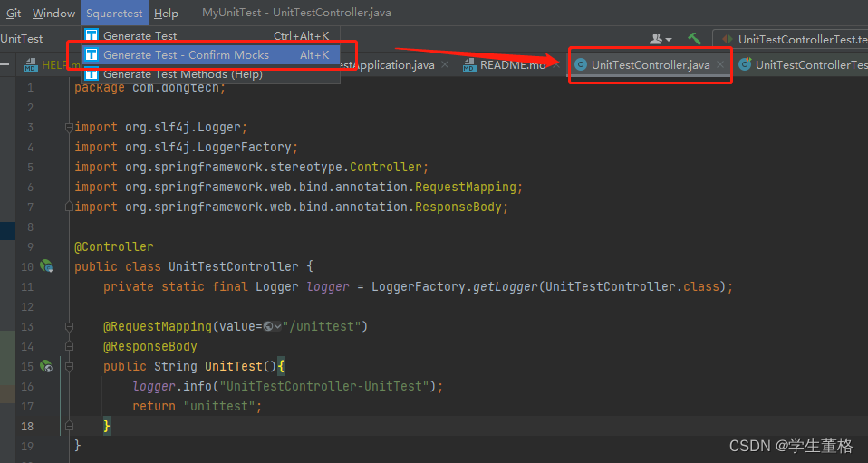This screenshot has height=463, width=868.
Task: Open the user profile dropdown in toolbar
Action: 661,39
